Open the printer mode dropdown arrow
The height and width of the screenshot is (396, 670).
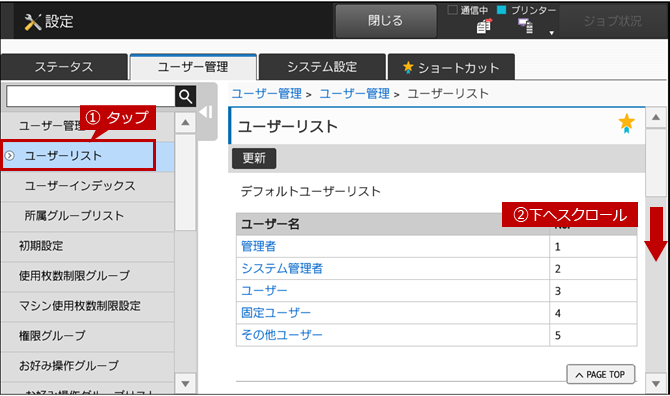(x=552, y=33)
